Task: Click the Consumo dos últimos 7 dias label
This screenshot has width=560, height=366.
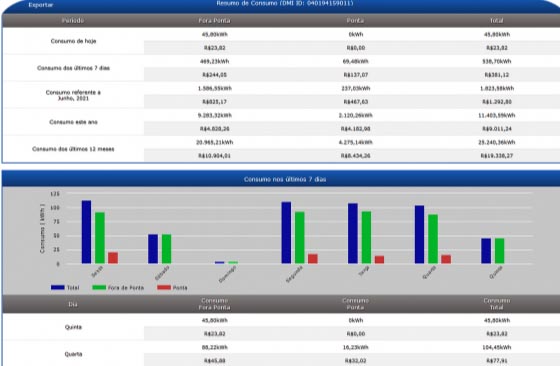Action: pos(73,68)
